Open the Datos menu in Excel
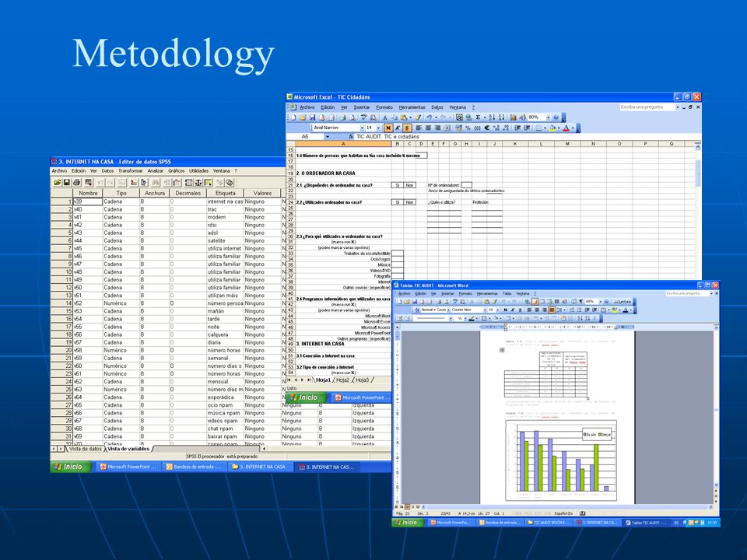This screenshot has height=560, width=747. (x=437, y=107)
